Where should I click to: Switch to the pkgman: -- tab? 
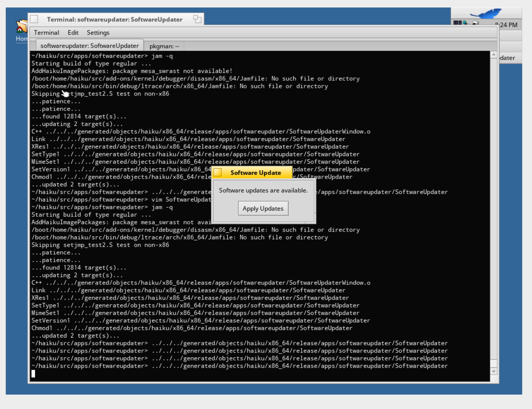pyautogui.click(x=164, y=46)
